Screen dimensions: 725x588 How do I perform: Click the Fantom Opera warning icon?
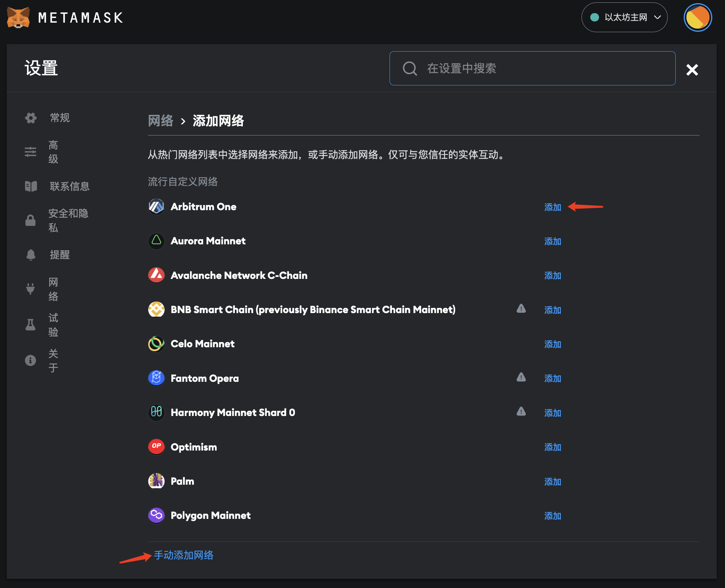click(521, 377)
